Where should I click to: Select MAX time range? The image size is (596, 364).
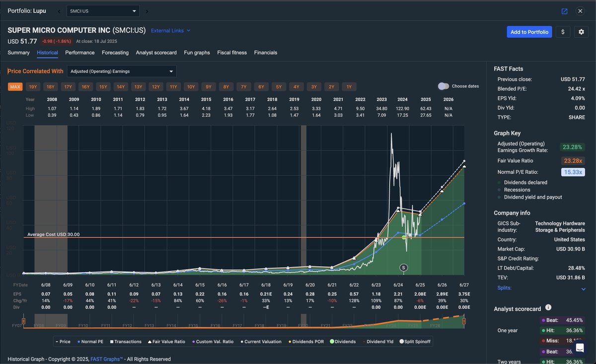click(15, 87)
